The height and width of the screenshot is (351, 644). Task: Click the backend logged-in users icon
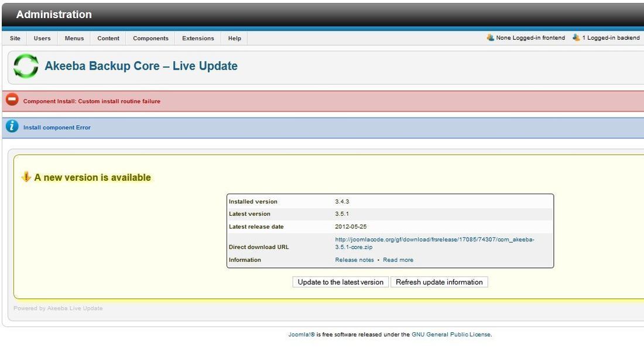click(576, 37)
